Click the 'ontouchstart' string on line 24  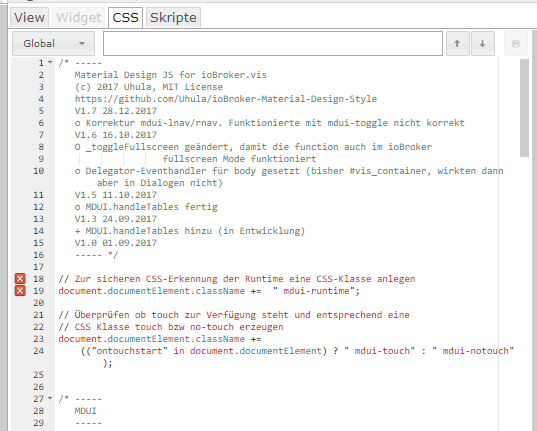point(129,351)
